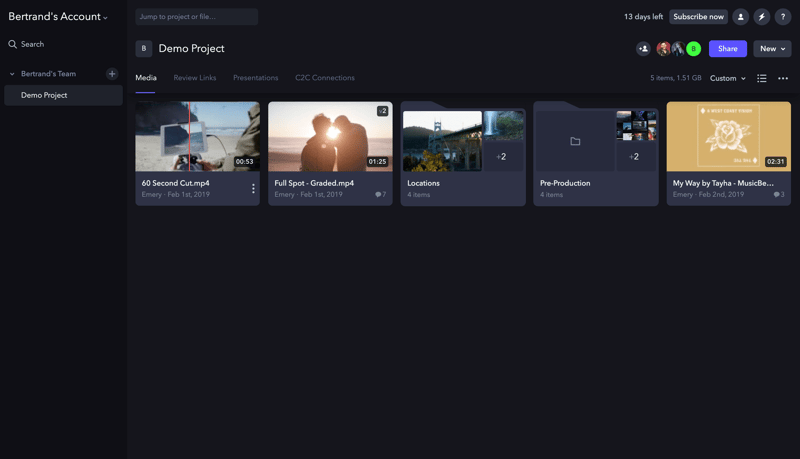Image resolution: width=800 pixels, height=459 pixels.
Task: Click the B project icon beside Demo Project
Action: pos(144,48)
